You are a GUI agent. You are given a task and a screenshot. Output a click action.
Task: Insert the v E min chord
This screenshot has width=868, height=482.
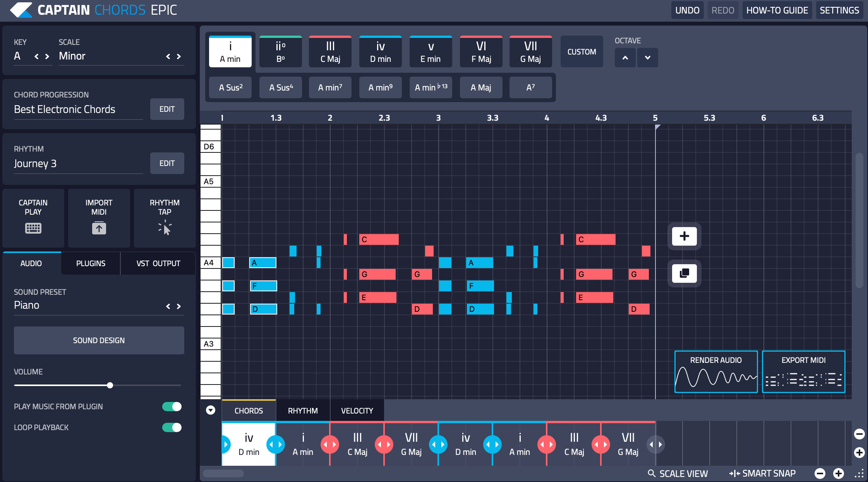431,52
